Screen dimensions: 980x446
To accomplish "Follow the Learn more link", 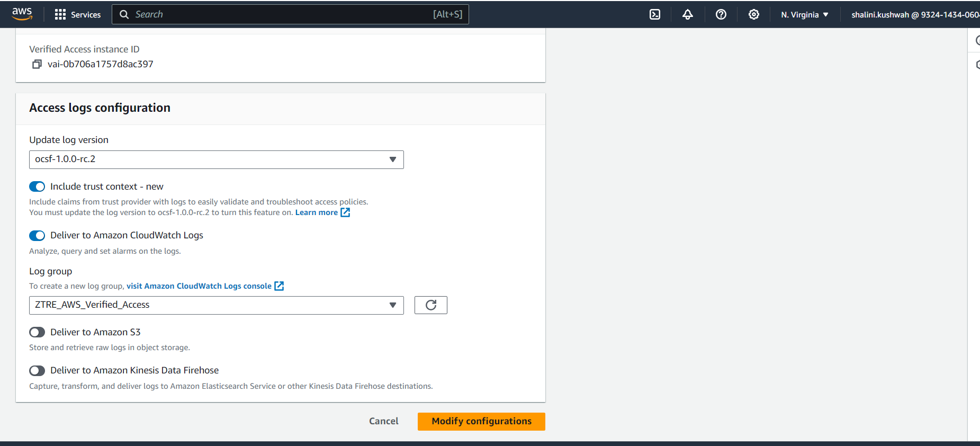I will 322,212.
